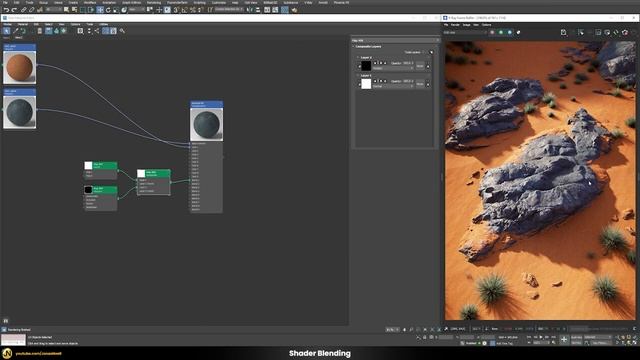Toggle the Auto Key button
640x360 pixels.
[x=576, y=337]
